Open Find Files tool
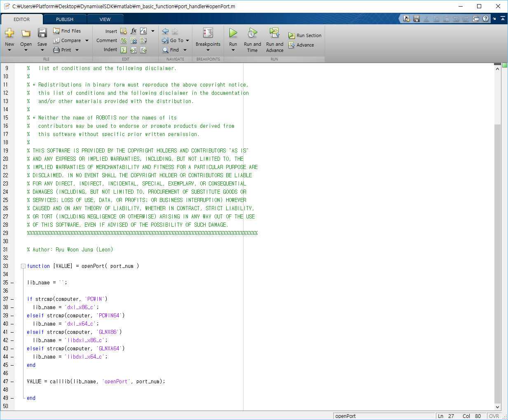The width and height of the screenshot is (508, 420). pos(67,31)
